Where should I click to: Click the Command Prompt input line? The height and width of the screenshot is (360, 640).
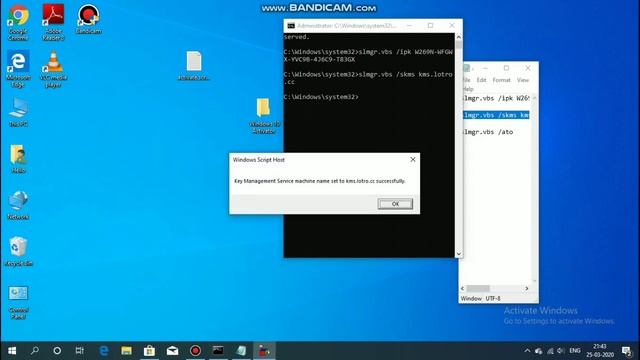pos(321,97)
